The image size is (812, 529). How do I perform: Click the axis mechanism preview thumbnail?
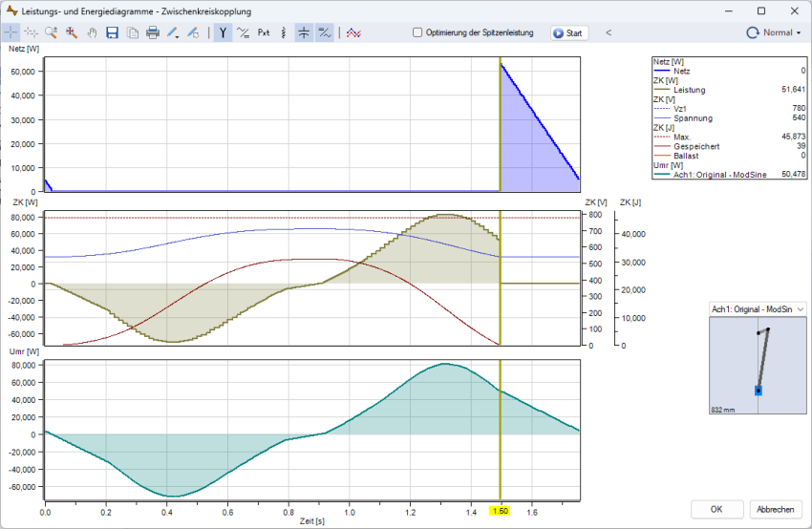tap(758, 366)
